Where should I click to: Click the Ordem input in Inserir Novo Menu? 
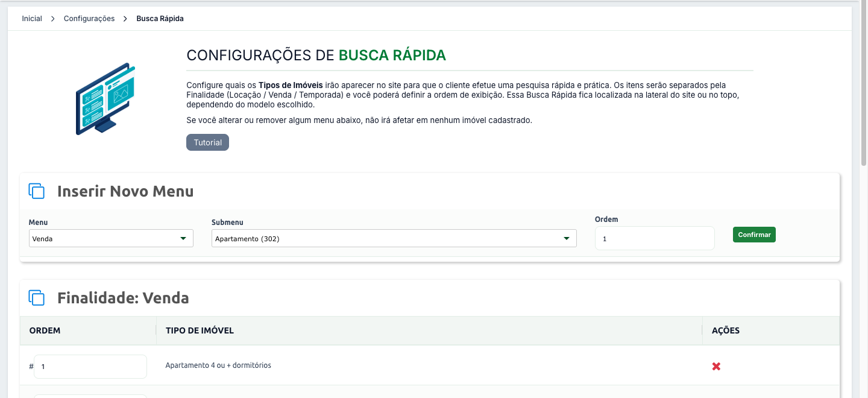(x=655, y=238)
